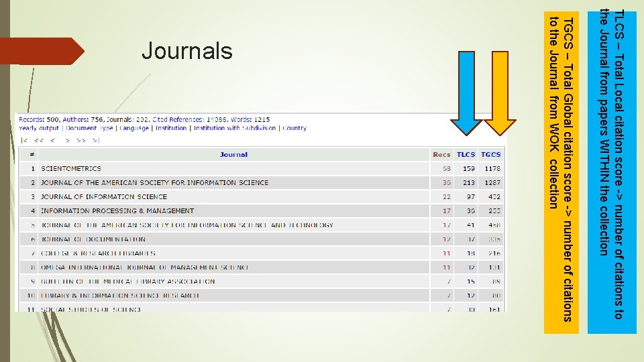Sort by Journal column header

coord(233,155)
